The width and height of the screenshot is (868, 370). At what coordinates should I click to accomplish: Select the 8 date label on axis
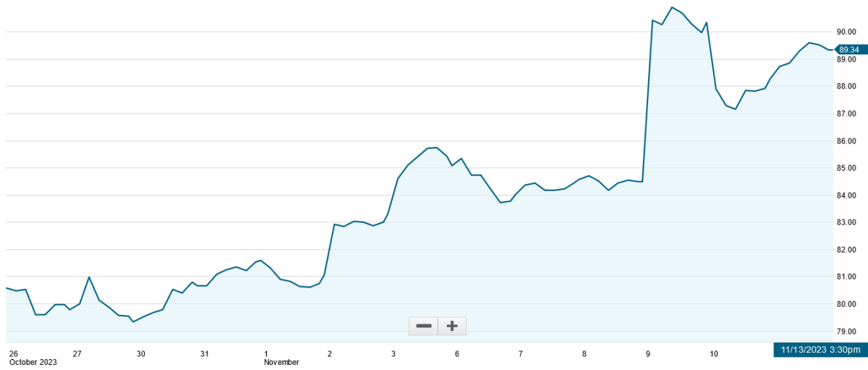[584, 353]
